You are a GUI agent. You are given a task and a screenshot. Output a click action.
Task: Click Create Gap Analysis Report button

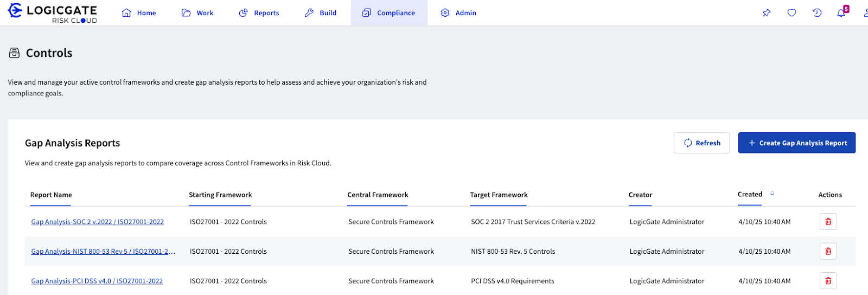pyautogui.click(x=797, y=143)
